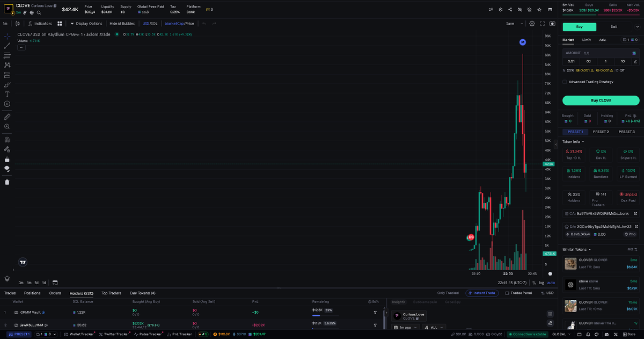Open the Trades Panel
Viewport: 644px width, 339px height.
518,293
